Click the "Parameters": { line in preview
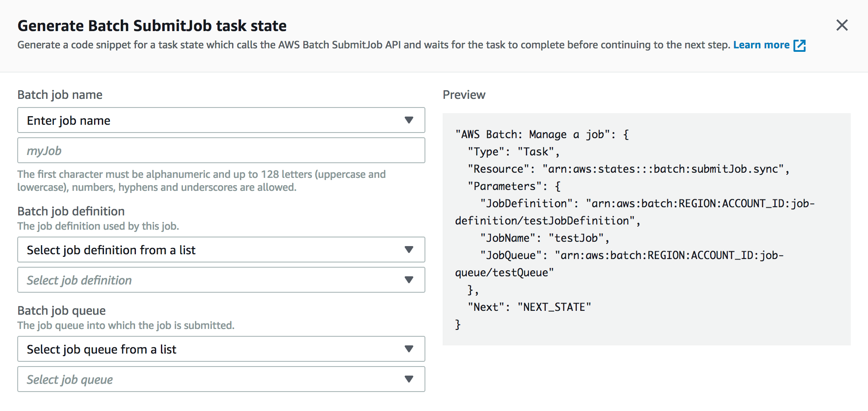This screenshot has width=868, height=411. click(514, 186)
